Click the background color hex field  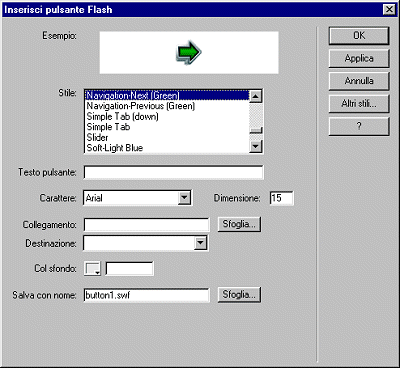[129, 268]
